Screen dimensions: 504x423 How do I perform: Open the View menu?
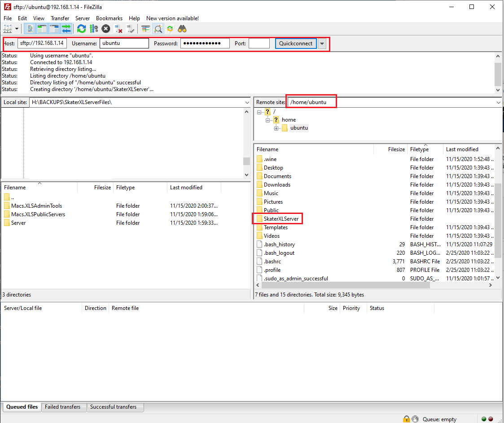(39, 18)
